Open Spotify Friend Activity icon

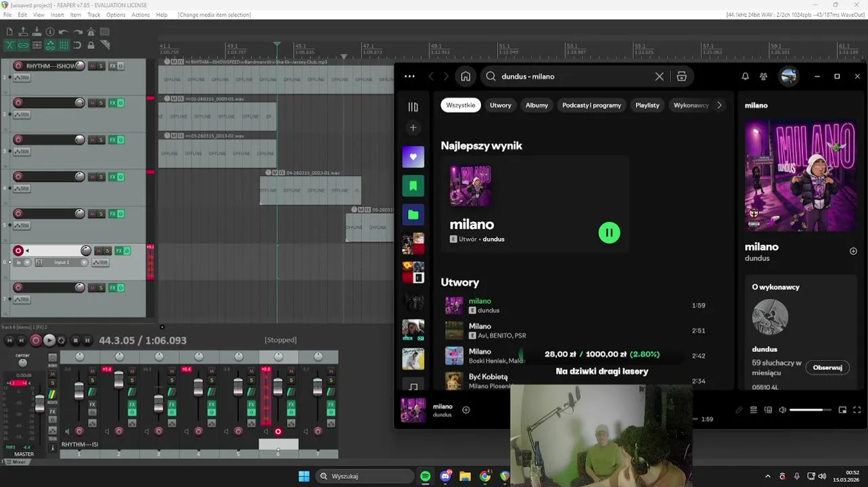coord(763,76)
